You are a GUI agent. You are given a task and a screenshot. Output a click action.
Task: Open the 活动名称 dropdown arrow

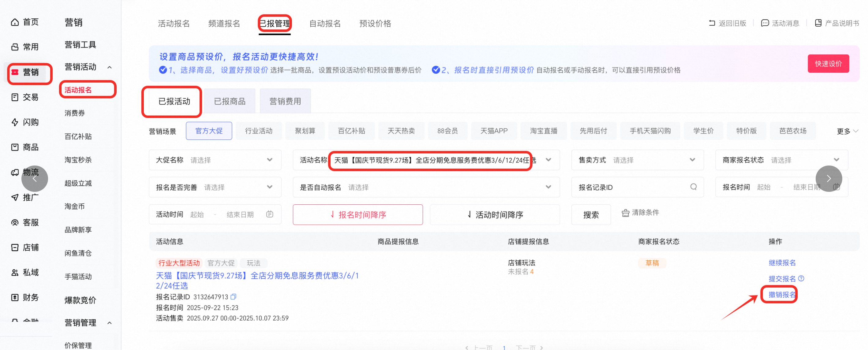[548, 160]
